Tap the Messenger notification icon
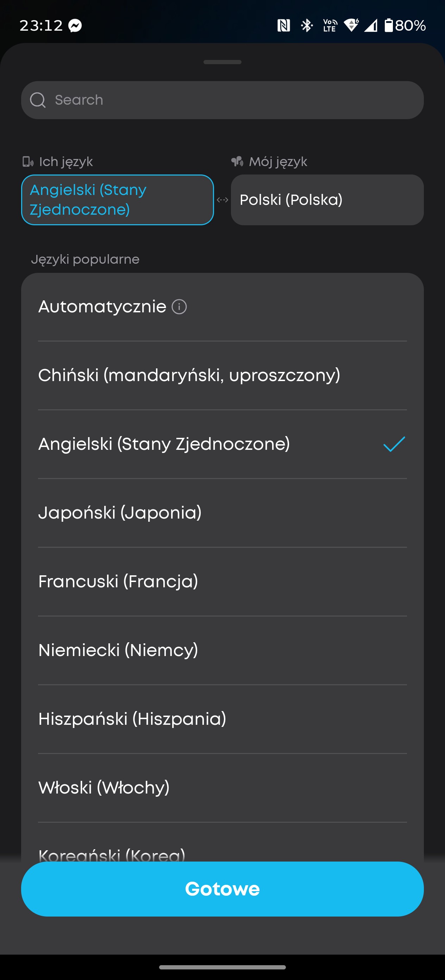Screen dimensions: 445x980 (75, 25)
